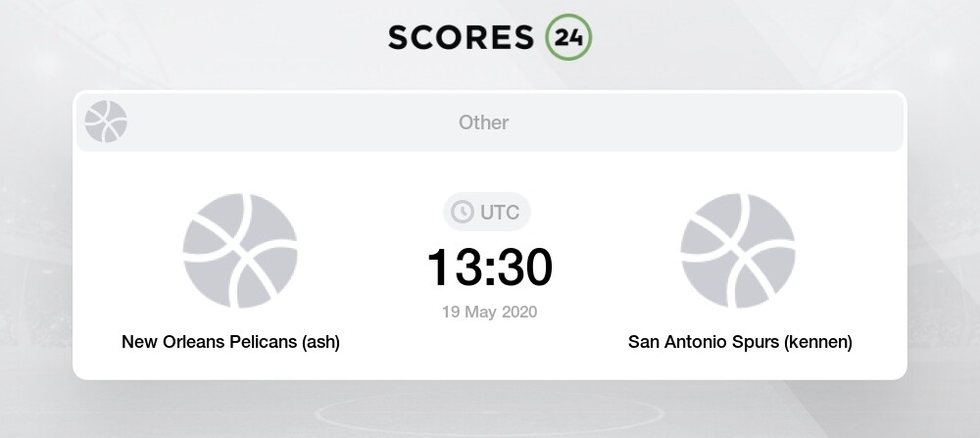The height and width of the screenshot is (438, 980).
Task: Click the Scores24 logo text
Action: tap(489, 37)
